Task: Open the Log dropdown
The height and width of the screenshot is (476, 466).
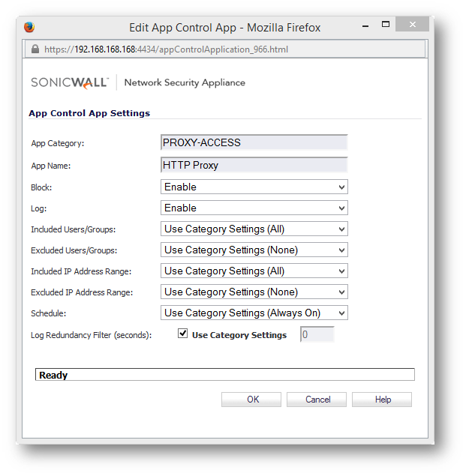Action: click(x=254, y=208)
